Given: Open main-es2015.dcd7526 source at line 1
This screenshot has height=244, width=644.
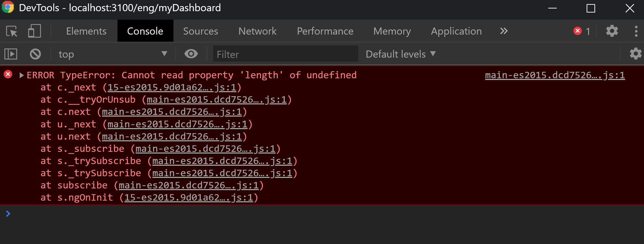Looking at the screenshot, I should click(x=554, y=75).
